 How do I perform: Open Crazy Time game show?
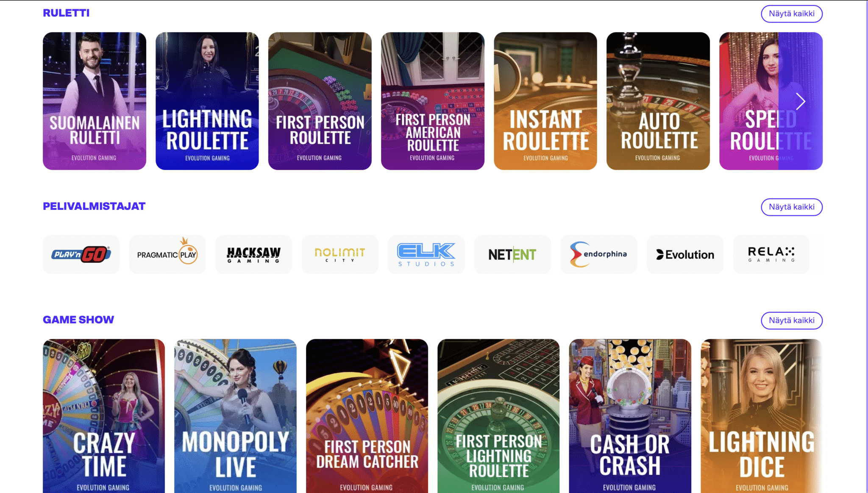coord(104,416)
